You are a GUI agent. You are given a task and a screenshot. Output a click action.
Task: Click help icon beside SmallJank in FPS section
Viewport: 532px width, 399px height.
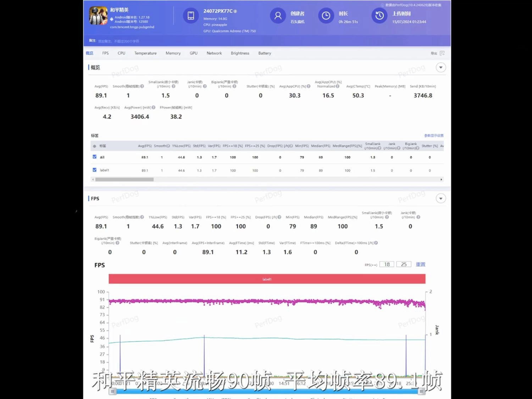(387, 217)
